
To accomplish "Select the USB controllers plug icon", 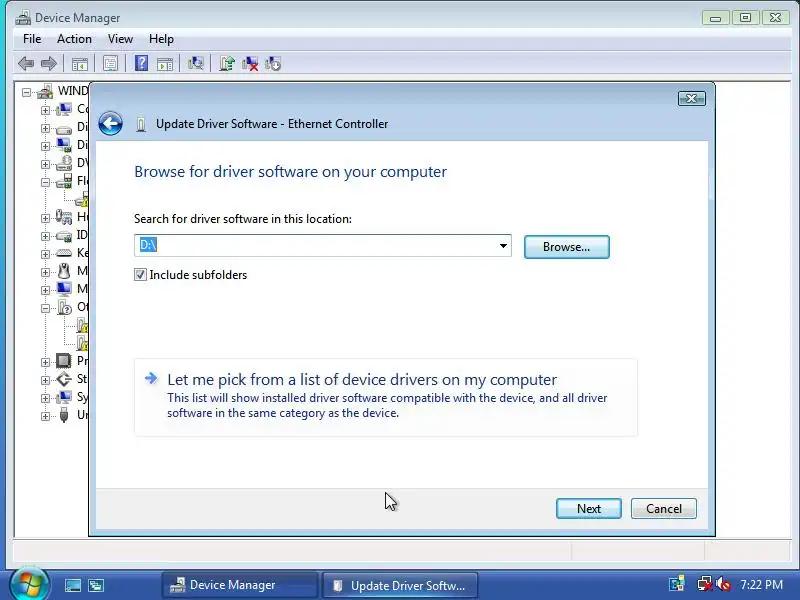I will [x=64, y=415].
